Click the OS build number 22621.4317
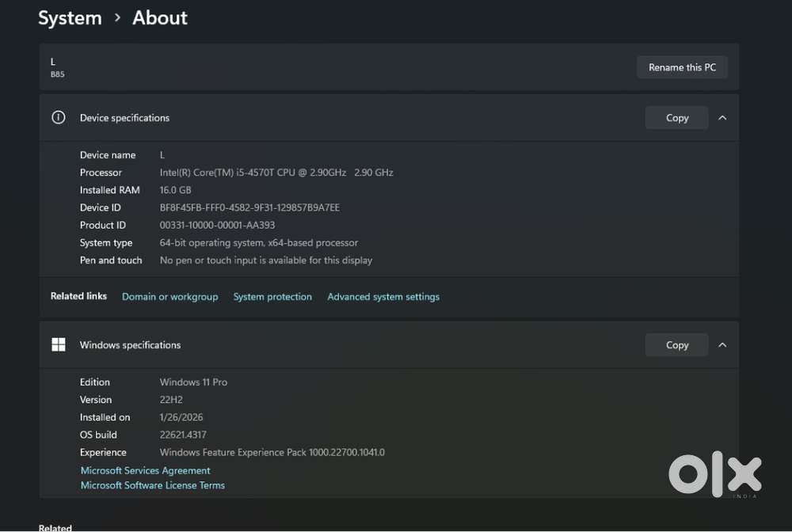Image resolution: width=792 pixels, height=532 pixels. [183, 435]
